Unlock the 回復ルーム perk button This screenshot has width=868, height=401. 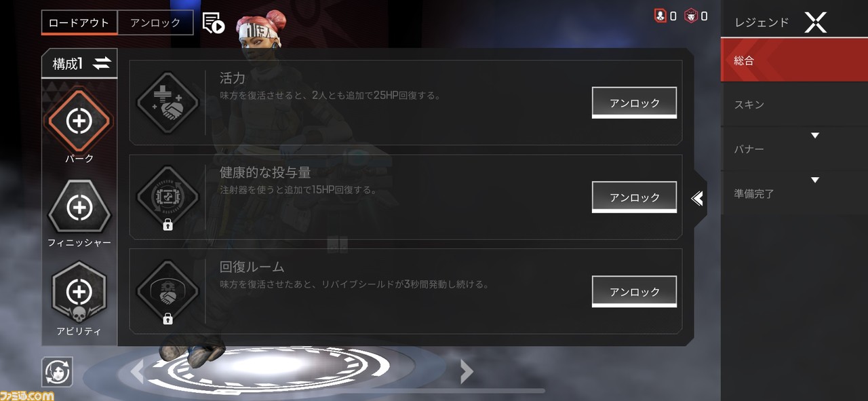point(634,292)
